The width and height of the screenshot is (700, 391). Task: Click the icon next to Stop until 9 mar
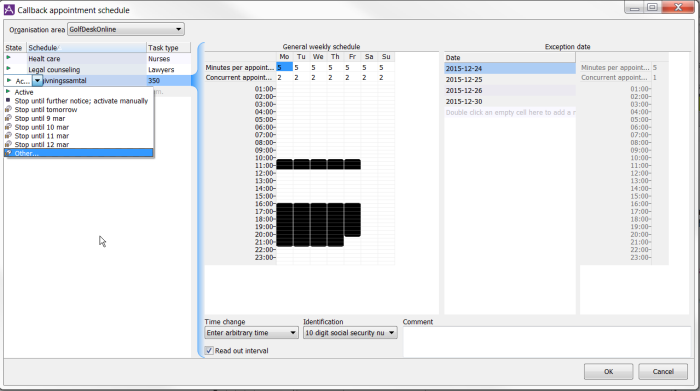pyautogui.click(x=8, y=118)
